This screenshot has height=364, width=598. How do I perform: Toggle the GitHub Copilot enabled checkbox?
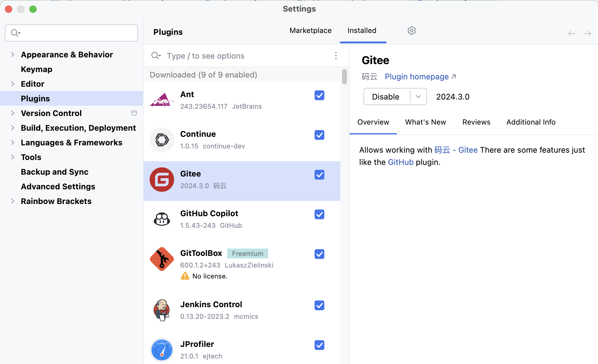(x=319, y=214)
